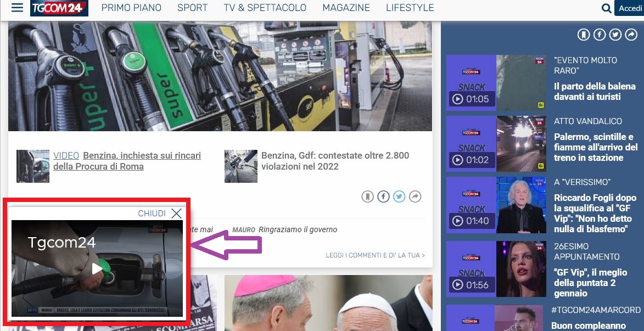Open the MAGAZINE section
644x331 pixels.
tap(346, 8)
